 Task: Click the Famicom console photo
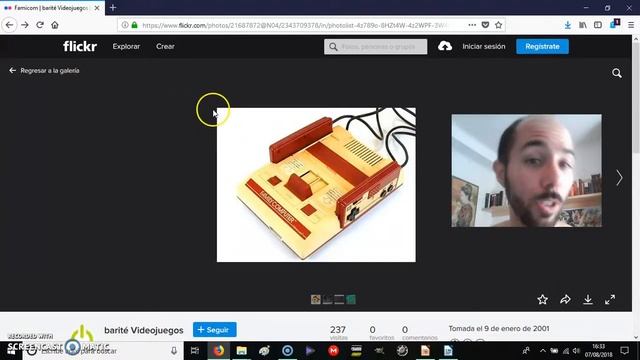(x=316, y=185)
